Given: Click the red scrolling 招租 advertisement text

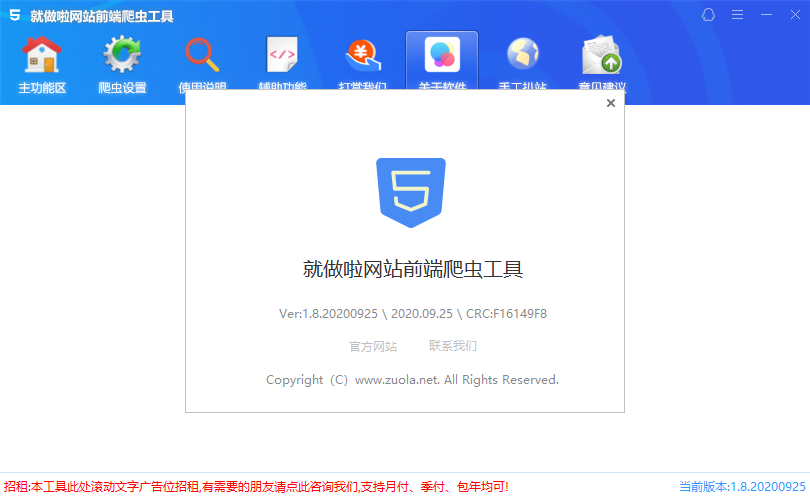Looking at the screenshot, I should pyautogui.click(x=256, y=487).
